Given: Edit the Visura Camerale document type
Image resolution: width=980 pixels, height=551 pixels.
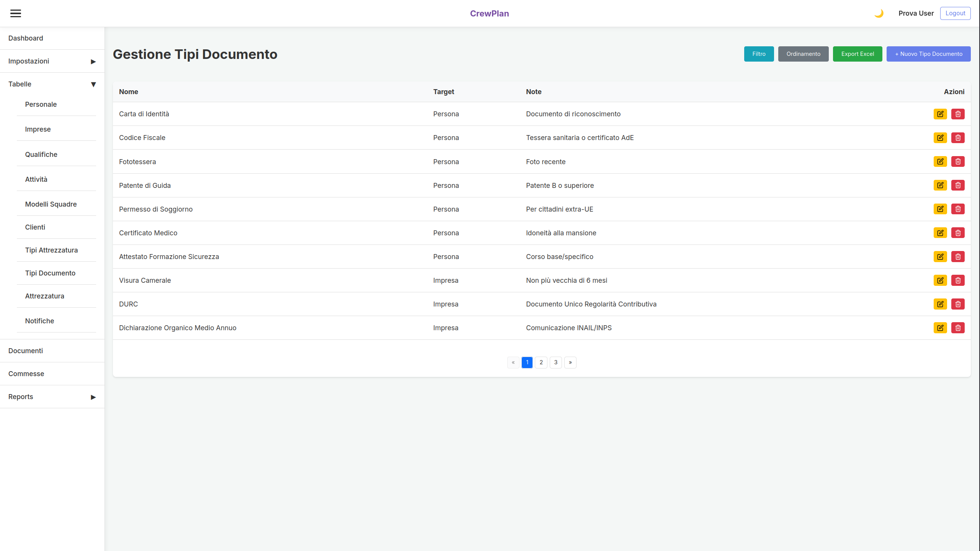Looking at the screenshot, I should 940,280.
